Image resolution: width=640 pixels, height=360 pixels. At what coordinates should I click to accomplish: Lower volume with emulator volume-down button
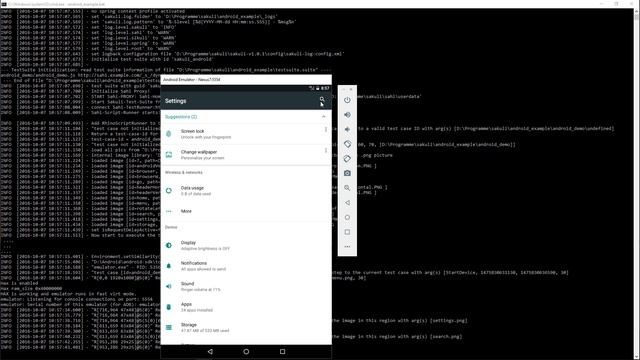347,129
